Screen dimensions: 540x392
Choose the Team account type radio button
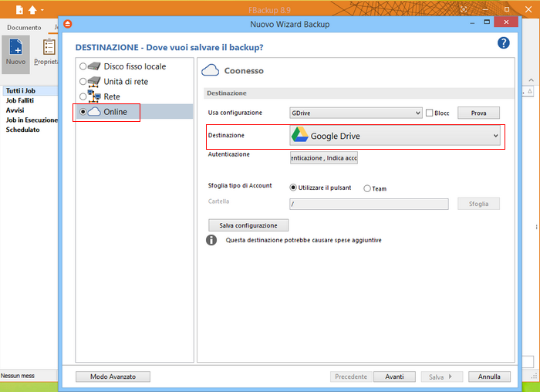[367, 188]
